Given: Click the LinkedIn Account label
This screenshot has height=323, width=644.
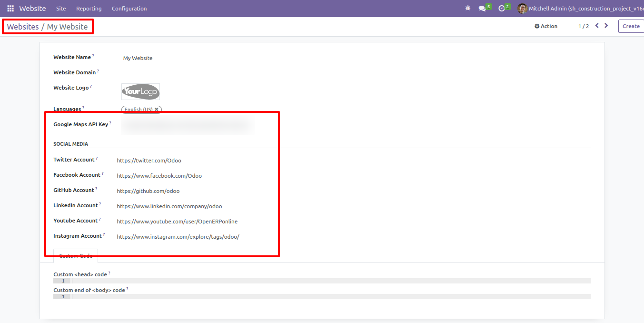Looking at the screenshot, I should (76, 205).
